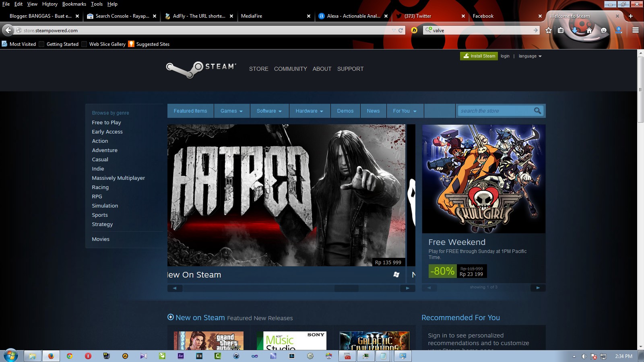The width and height of the screenshot is (644, 362).
Task: Open the Hatred game banner
Action: pyautogui.click(x=286, y=195)
